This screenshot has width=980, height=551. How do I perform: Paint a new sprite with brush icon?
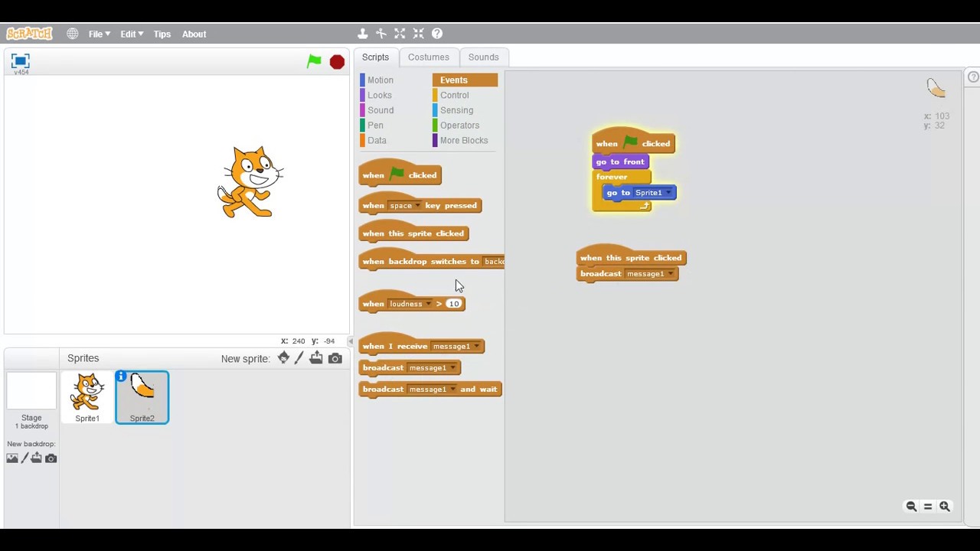[299, 358]
